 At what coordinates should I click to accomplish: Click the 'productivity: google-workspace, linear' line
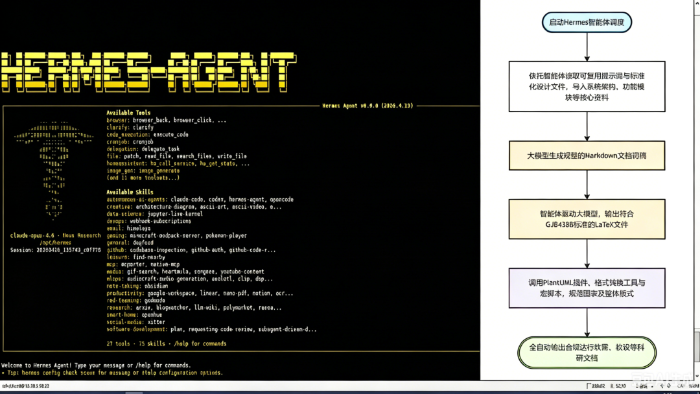(x=200, y=293)
